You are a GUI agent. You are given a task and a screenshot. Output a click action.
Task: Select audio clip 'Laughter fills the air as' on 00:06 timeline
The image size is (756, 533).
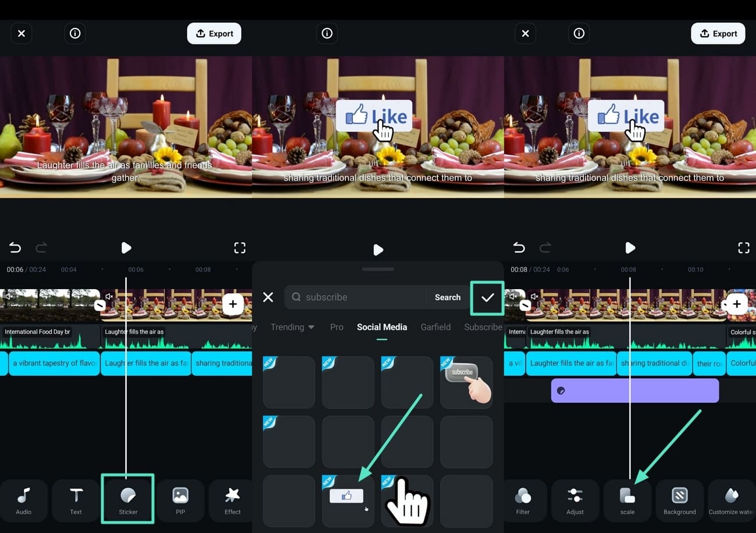point(176,337)
